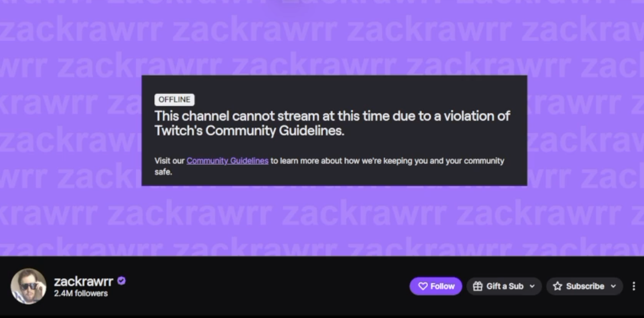Expand the Gift a Sub dropdown chevron

coord(532,286)
